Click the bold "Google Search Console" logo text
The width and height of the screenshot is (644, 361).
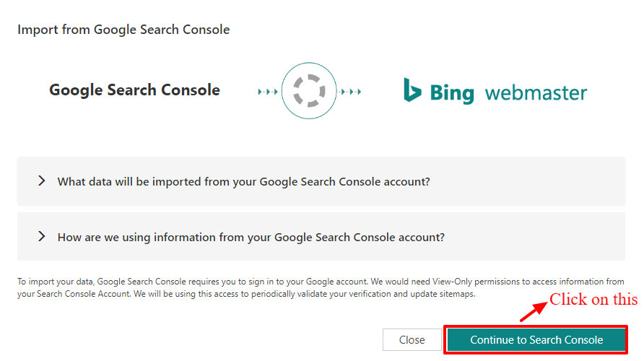coord(134,90)
